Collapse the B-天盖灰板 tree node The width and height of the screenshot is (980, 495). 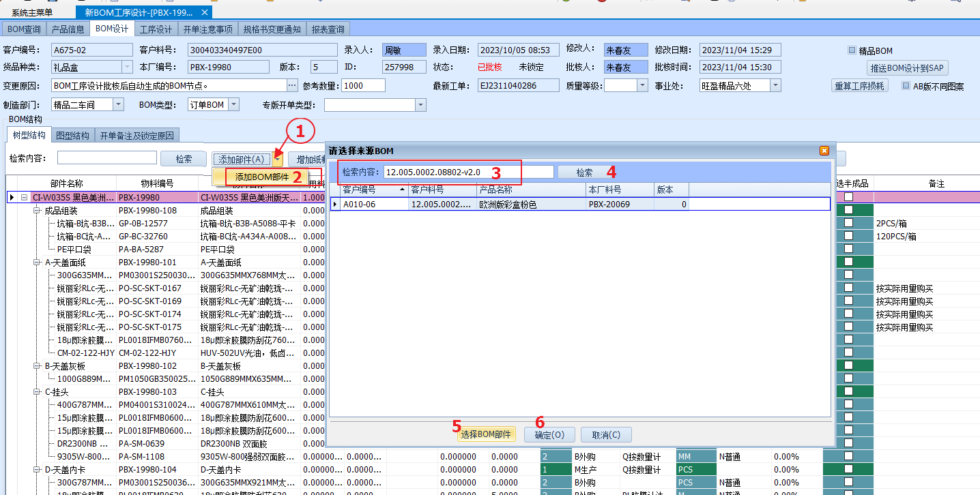pos(37,365)
